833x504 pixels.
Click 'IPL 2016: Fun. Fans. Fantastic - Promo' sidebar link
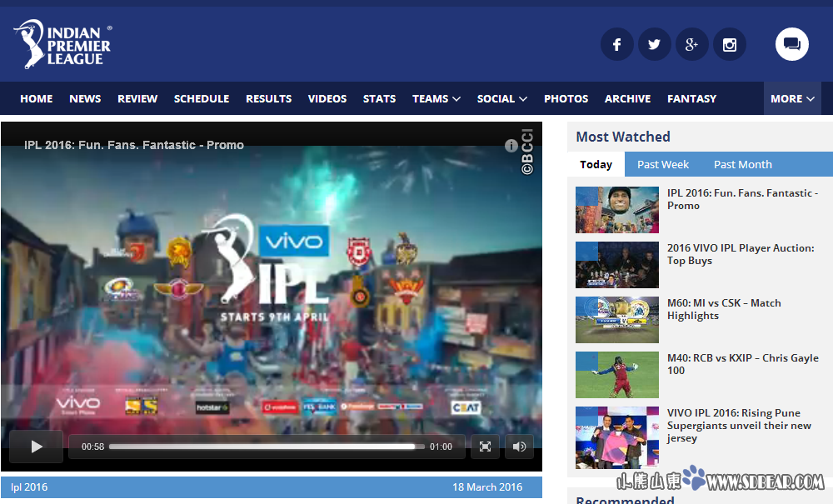click(x=743, y=199)
